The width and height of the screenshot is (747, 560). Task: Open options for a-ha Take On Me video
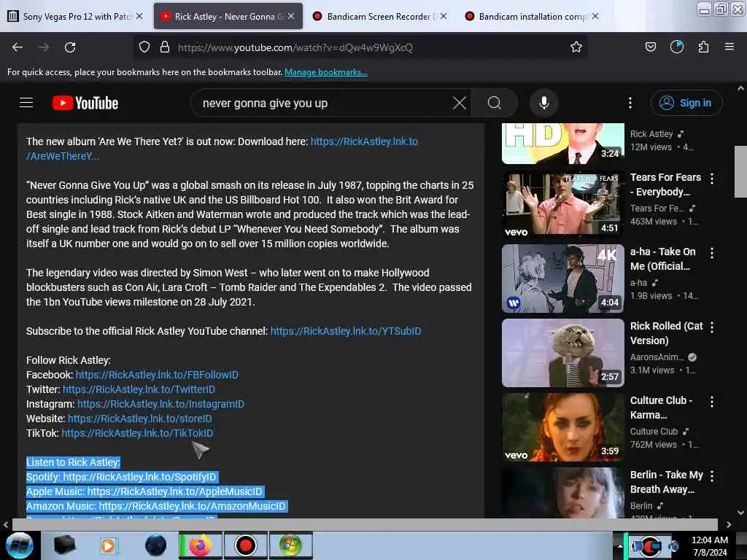[712, 253]
